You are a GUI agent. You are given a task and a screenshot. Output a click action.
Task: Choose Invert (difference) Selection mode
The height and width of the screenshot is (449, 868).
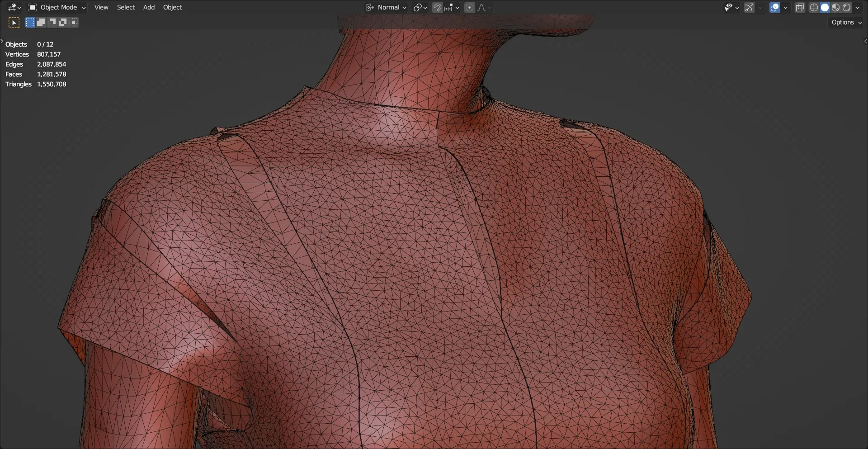[62, 23]
